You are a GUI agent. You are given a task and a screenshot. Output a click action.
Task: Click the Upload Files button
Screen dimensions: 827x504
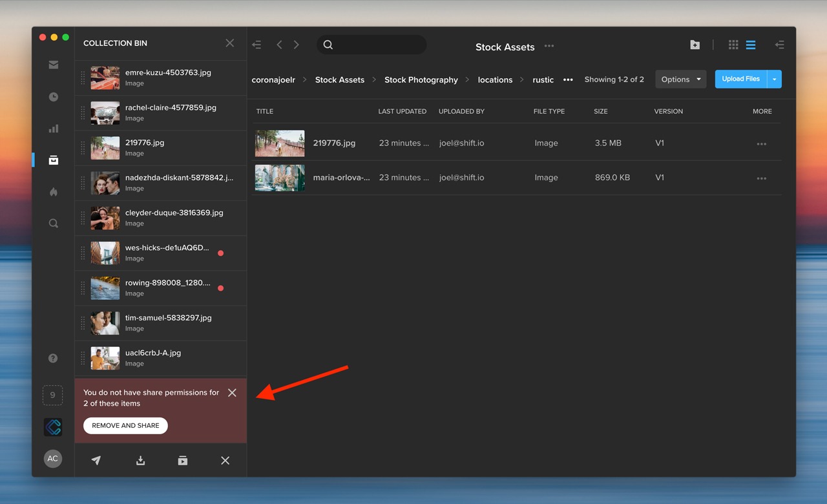(x=740, y=79)
